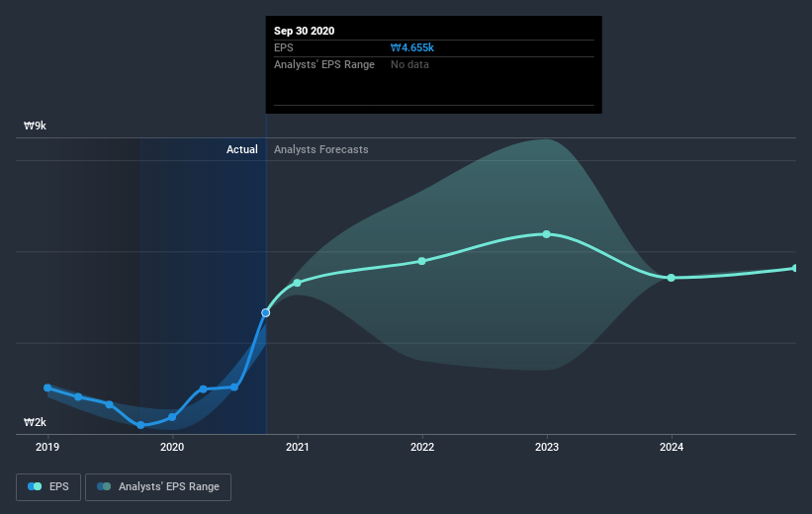Click the 2023 forecast peak point
This screenshot has width=812, height=514.
click(x=547, y=234)
